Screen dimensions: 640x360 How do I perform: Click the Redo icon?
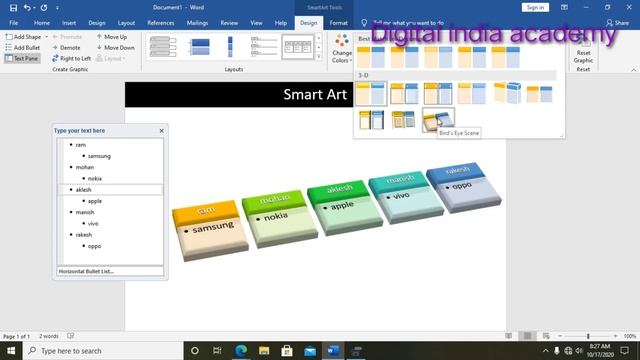click(x=44, y=7)
